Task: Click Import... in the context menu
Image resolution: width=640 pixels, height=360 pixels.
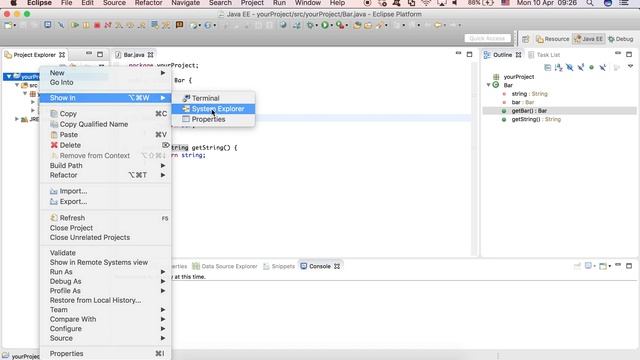Action: pyautogui.click(x=106, y=191)
